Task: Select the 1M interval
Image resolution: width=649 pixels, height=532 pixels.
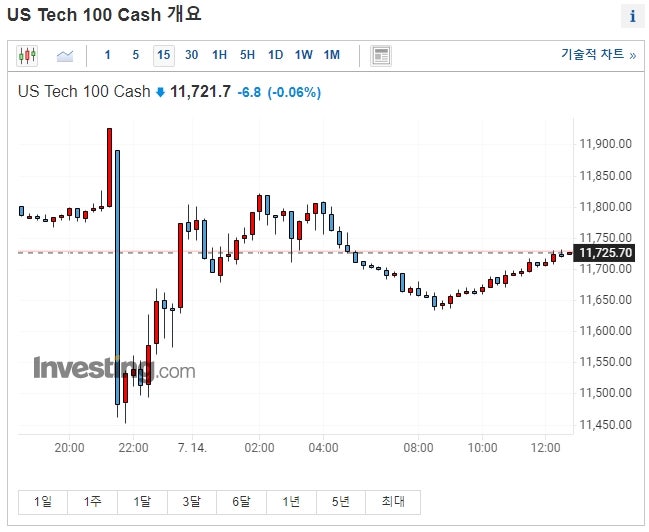Action: pyautogui.click(x=332, y=55)
